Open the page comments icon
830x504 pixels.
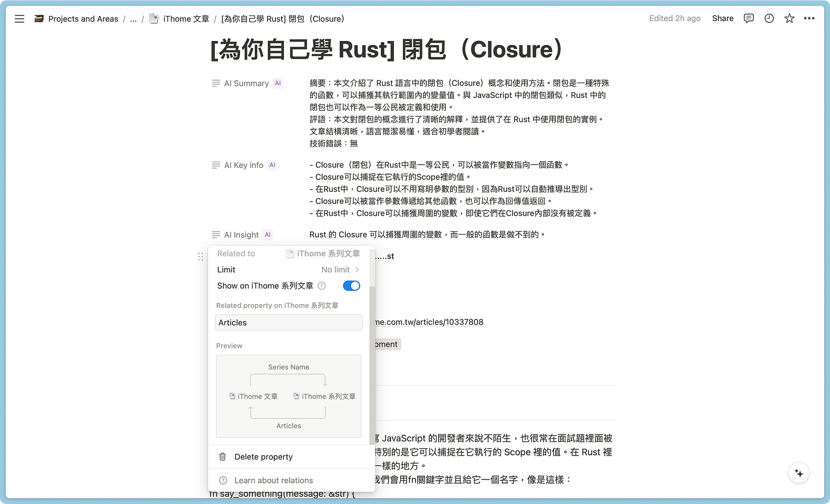pos(748,18)
